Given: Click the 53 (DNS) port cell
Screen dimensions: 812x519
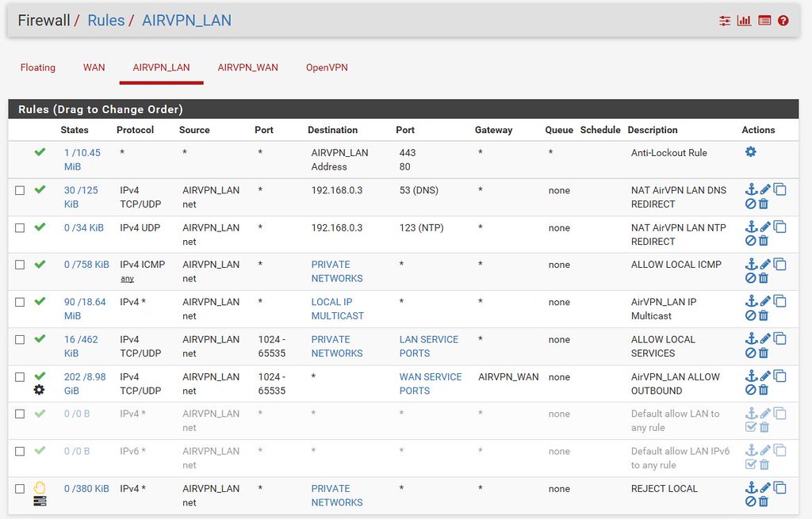Looking at the screenshot, I should (419, 190).
